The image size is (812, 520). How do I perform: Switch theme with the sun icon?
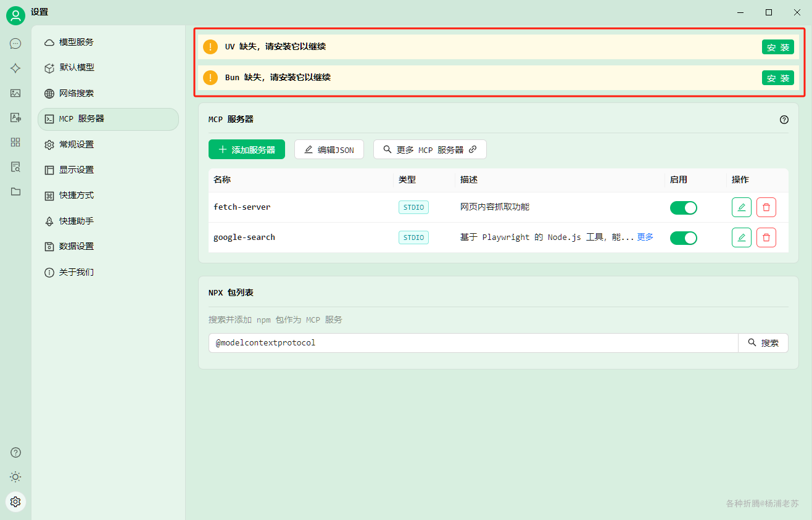(x=15, y=477)
